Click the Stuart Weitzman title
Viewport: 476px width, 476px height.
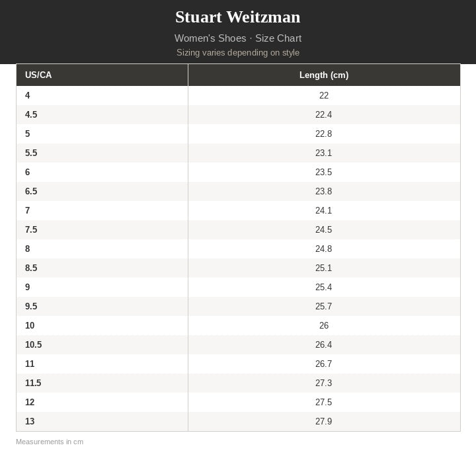point(238,17)
